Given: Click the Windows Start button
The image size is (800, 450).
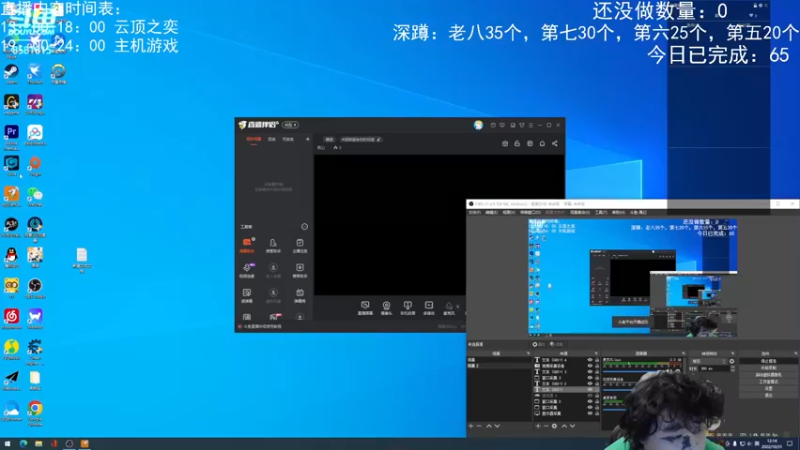Looking at the screenshot, I should click(7, 444).
